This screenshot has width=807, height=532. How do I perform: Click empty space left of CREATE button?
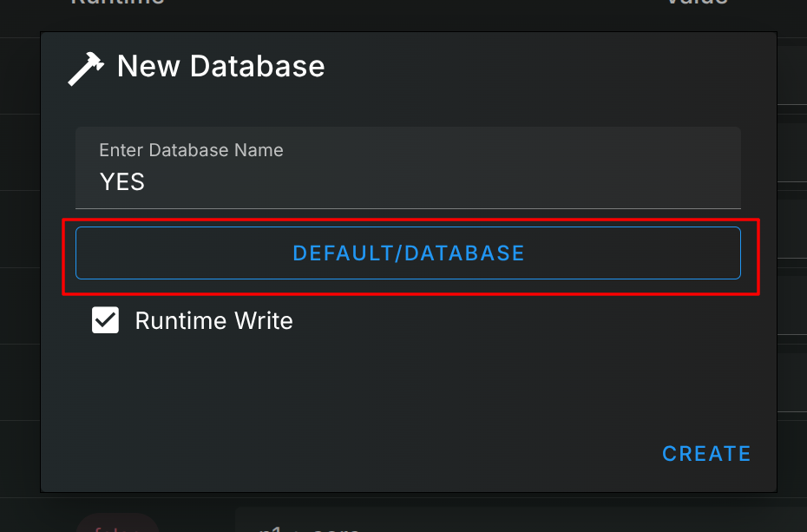pyautogui.click(x=434, y=454)
